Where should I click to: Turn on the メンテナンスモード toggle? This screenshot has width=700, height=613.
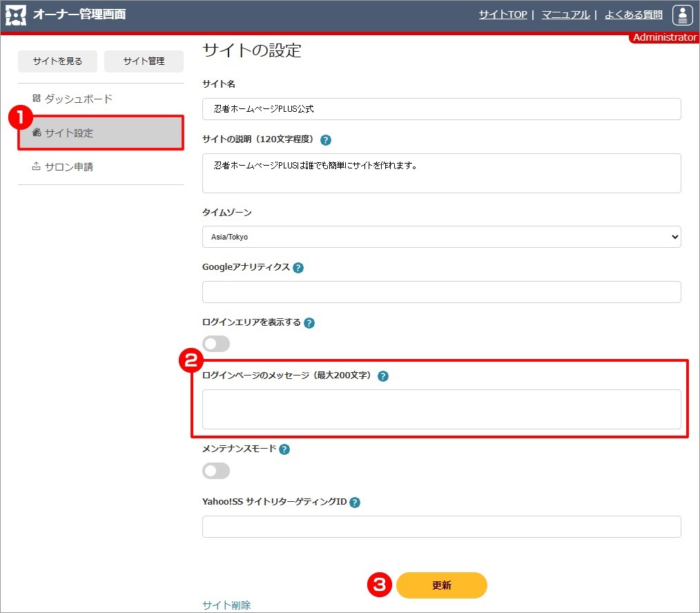tap(216, 471)
